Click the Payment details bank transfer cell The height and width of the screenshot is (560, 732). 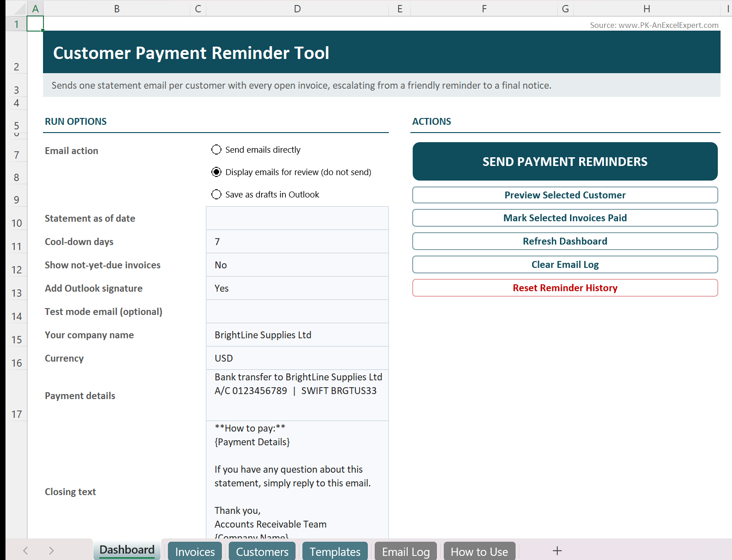point(297,395)
